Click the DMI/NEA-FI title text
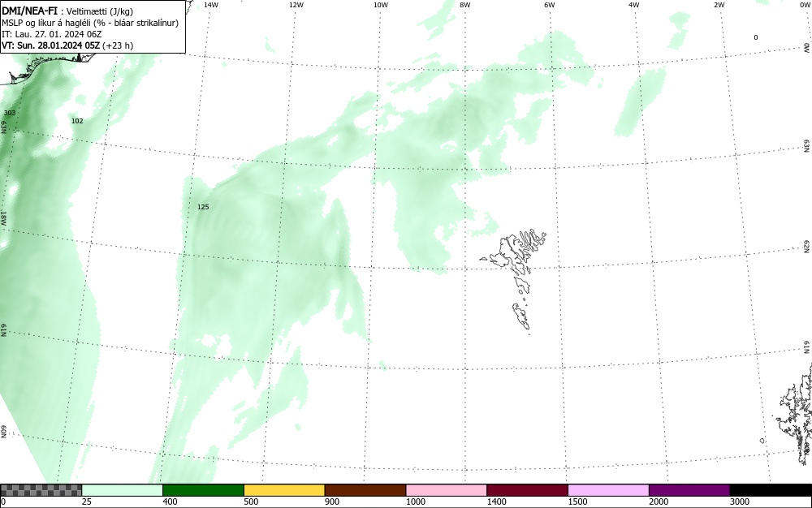This screenshot has height=508, width=812. (x=29, y=11)
